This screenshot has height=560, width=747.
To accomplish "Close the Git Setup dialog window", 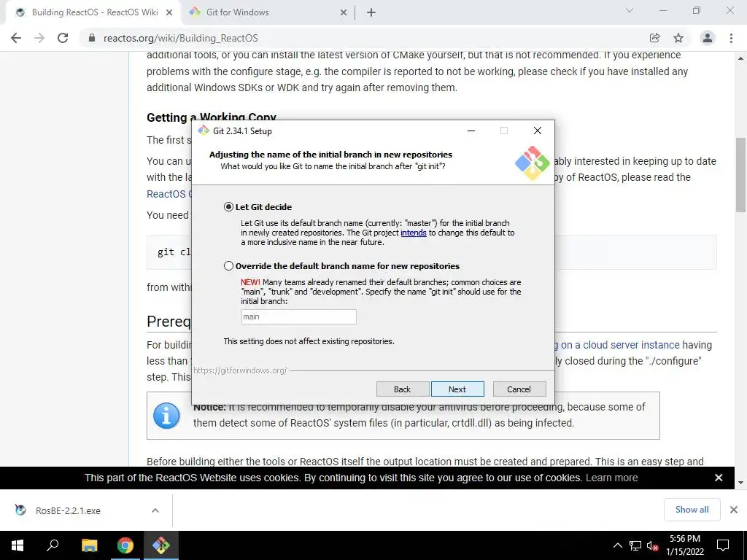I will point(538,131).
